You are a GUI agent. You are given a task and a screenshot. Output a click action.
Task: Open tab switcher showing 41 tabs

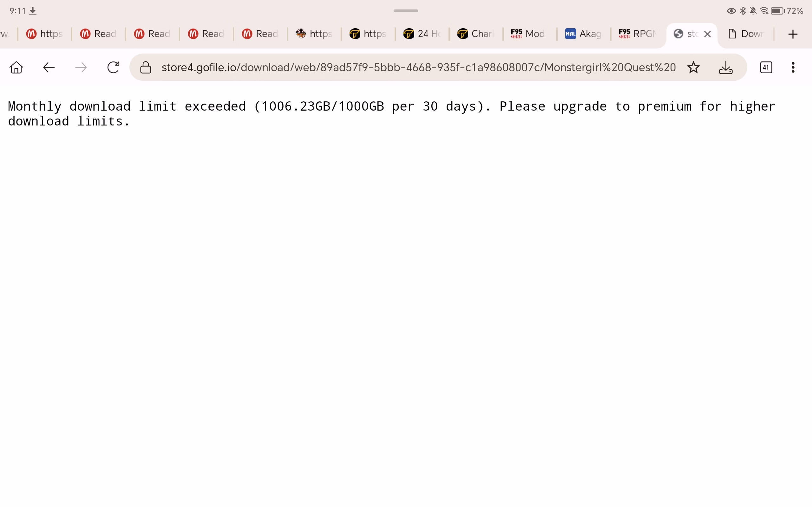click(x=766, y=67)
